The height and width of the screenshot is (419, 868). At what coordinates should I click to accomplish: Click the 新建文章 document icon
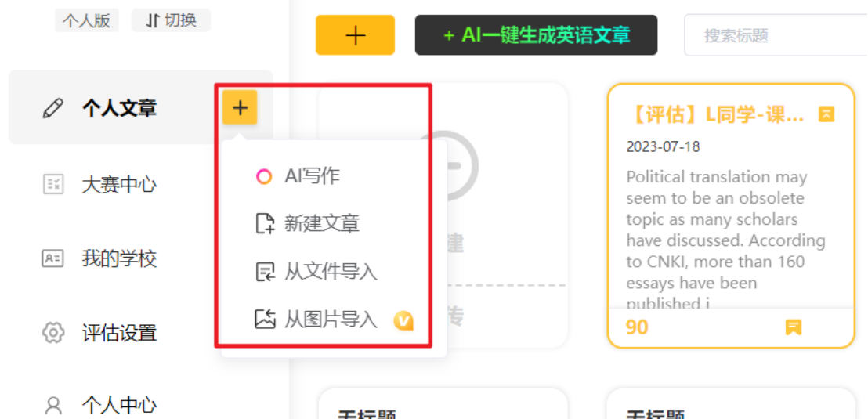(265, 224)
